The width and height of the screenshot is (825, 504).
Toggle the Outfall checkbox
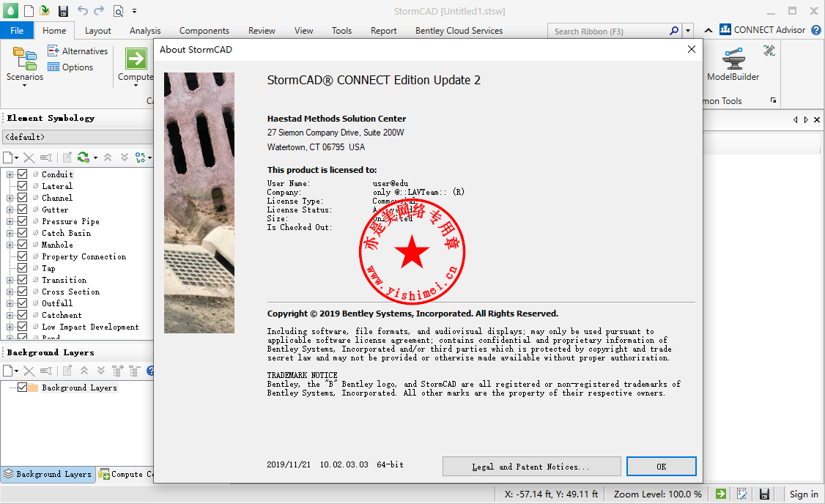[22, 303]
